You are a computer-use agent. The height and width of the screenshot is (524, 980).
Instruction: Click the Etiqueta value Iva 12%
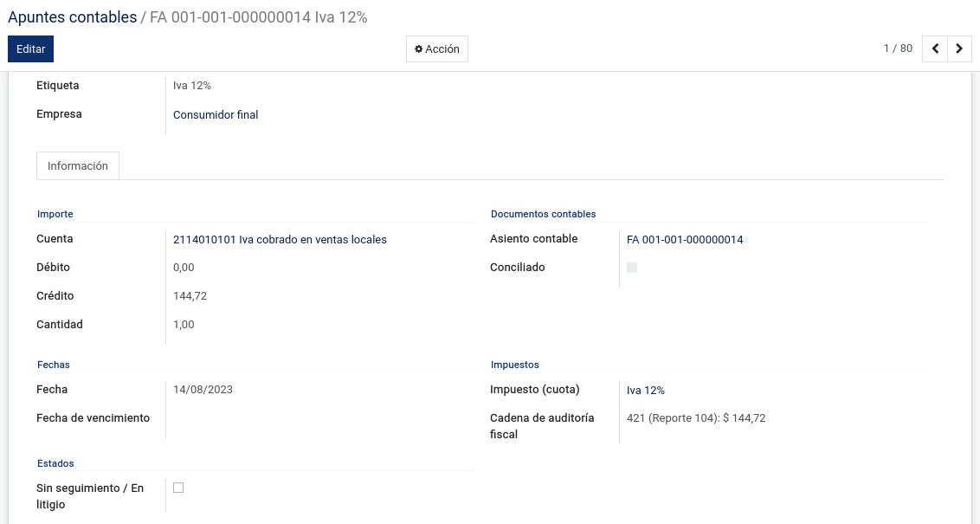192,86
